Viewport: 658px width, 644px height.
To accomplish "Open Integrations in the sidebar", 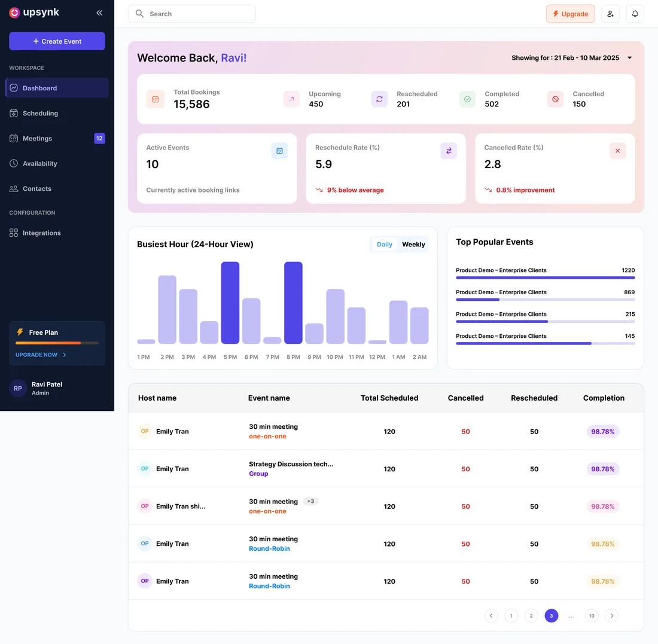I will [x=57, y=233].
